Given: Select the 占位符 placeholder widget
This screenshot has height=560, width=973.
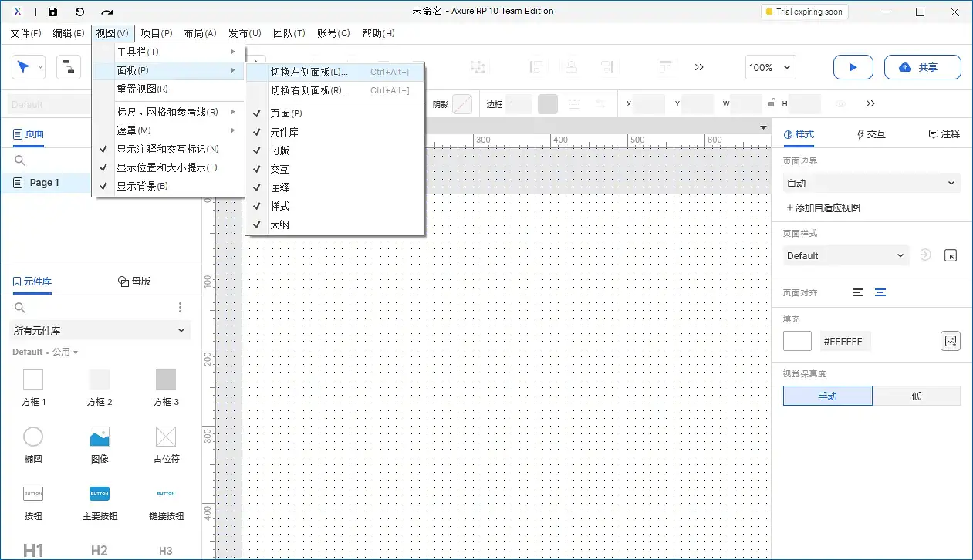Looking at the screenshot, I should (165, 445).
